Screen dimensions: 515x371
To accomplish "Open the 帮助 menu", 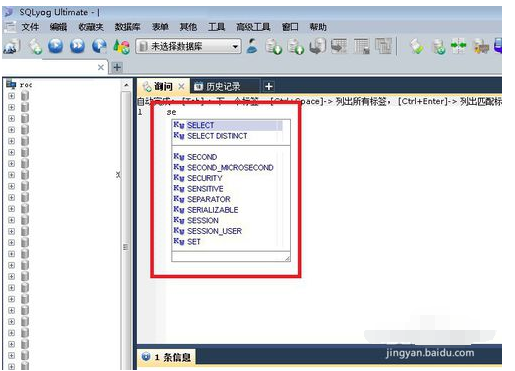I will (318, 27).
